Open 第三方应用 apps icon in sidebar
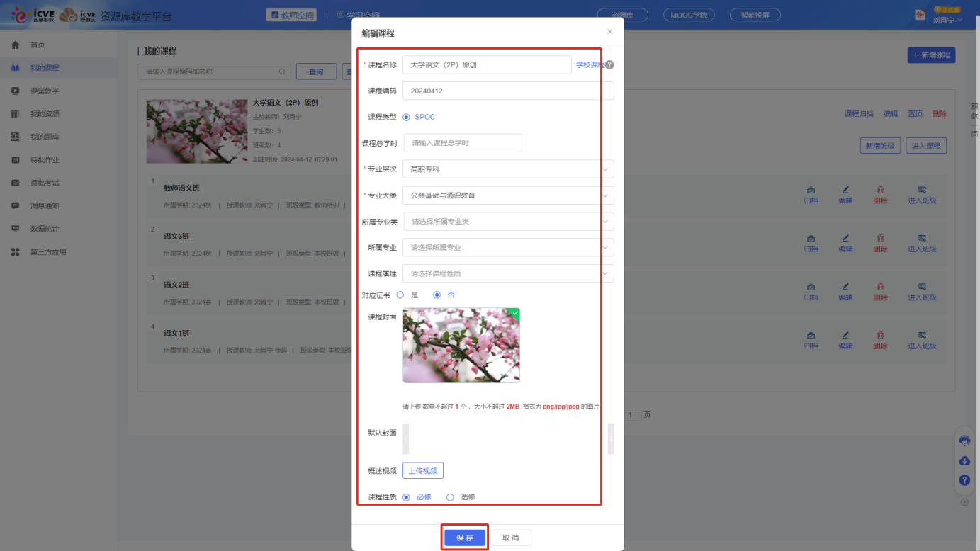 click(x=16, y=252)
